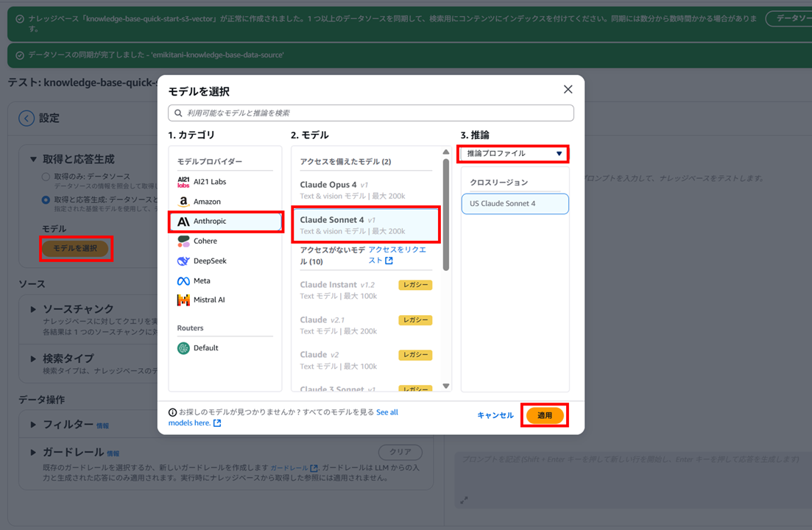Viewport: 812px width, 530px height.
Task: Select legacy Claude Instant v1.2 model
Action: pos(366,290)
